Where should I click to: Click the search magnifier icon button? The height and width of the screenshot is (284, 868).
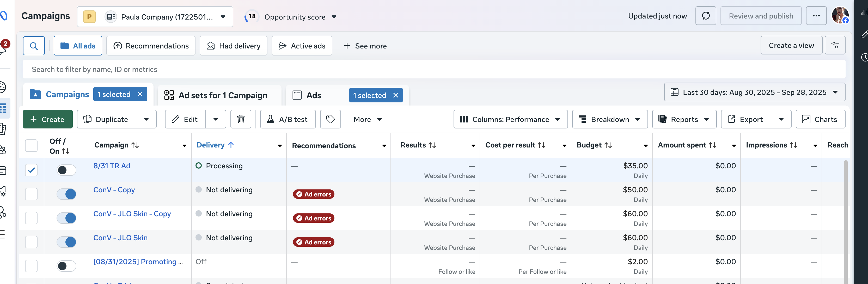34,46
